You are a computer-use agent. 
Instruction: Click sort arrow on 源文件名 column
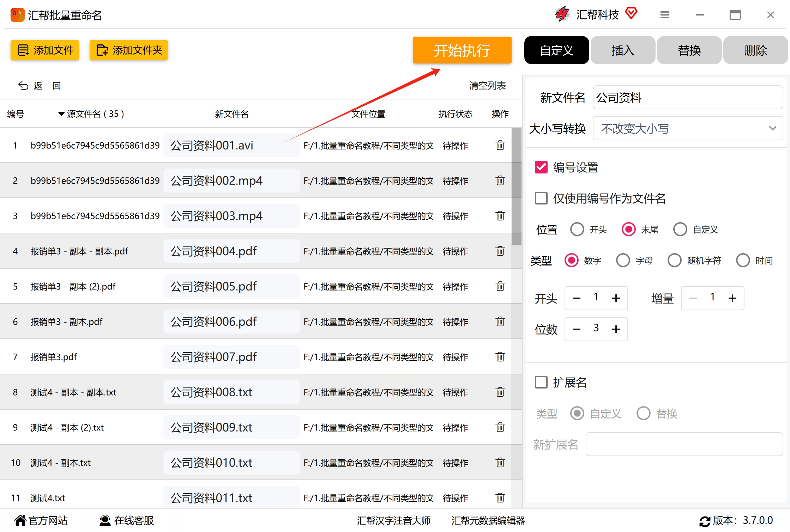coord(61,114)
